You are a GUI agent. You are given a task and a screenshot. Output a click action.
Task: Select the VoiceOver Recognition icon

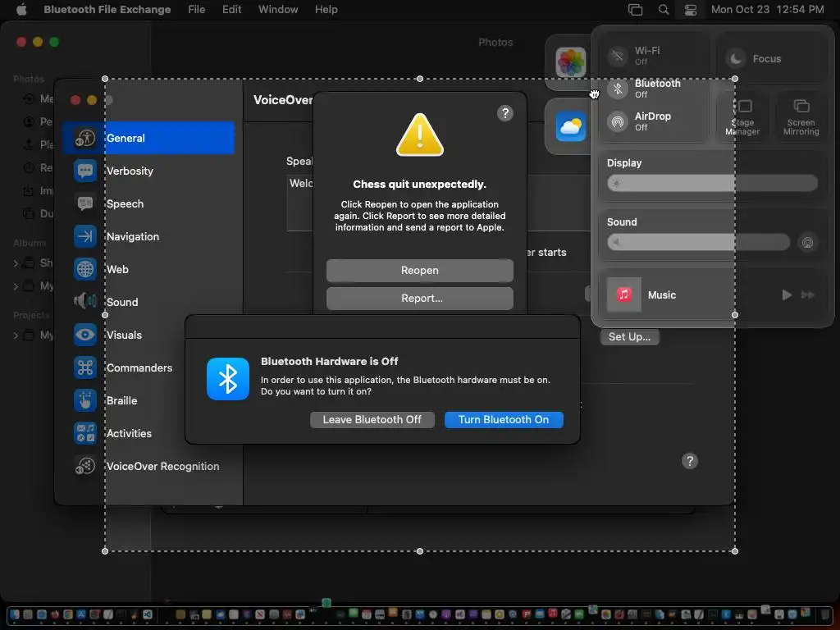point(85,466)
